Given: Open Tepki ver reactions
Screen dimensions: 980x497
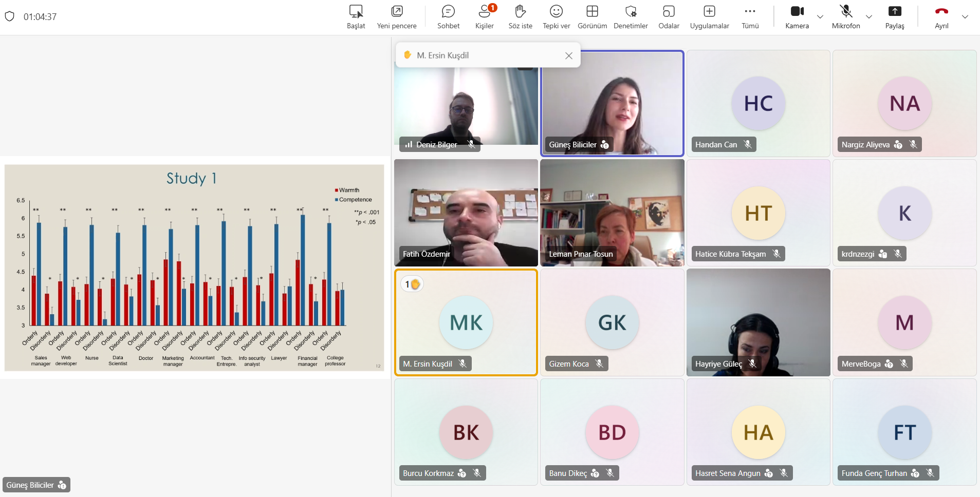Looking at the screenshot, I should pos(556,17).
